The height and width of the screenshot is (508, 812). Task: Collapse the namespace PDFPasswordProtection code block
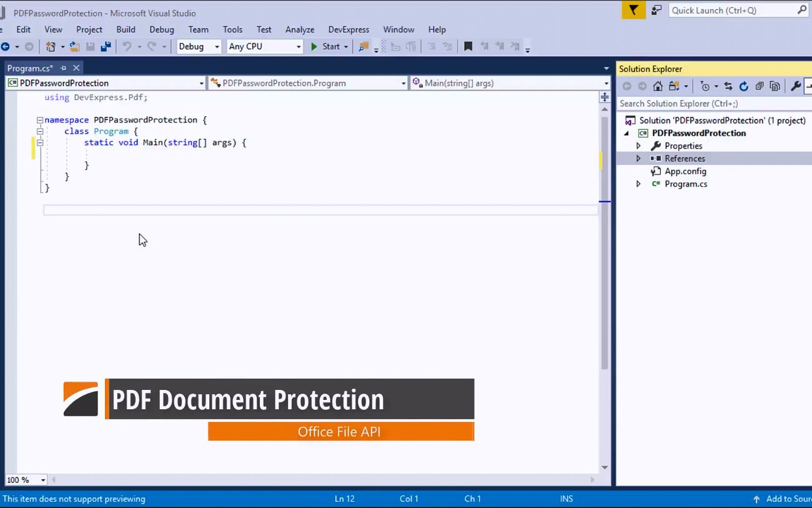click(40, 120)
